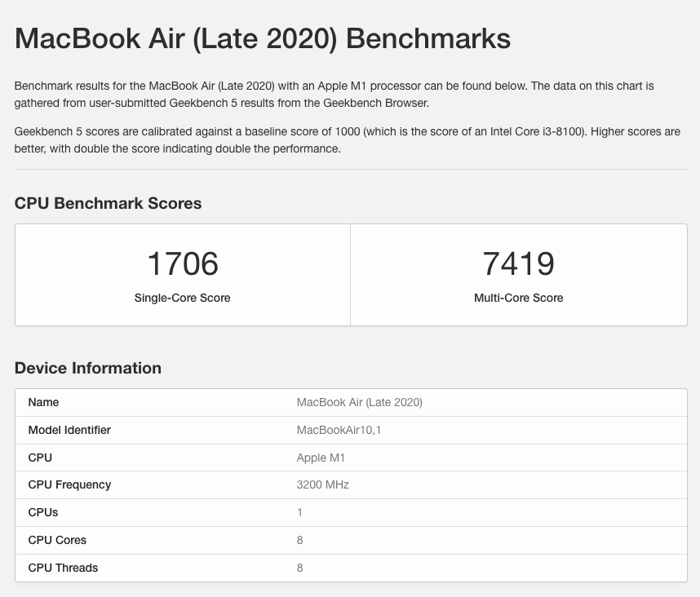Click the CPU Cores row label
This screenshot has height=597, width=700.
click(x=57, y=540)
